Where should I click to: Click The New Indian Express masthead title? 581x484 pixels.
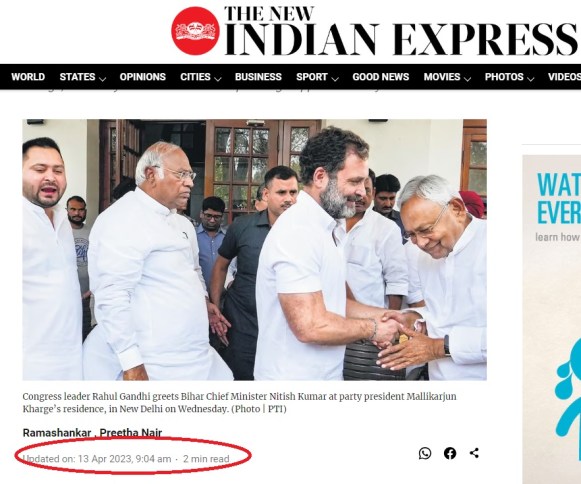(400, 31)
